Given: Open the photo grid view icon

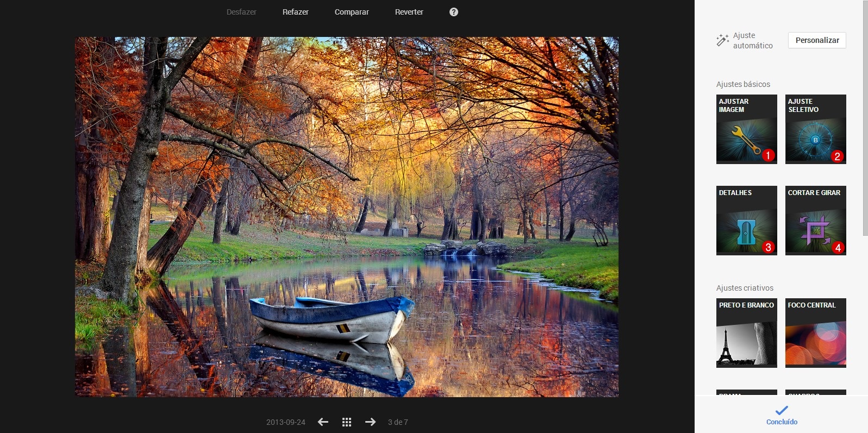Looking at the screenshot, I should pyautogui.click(x=347, y=422).
